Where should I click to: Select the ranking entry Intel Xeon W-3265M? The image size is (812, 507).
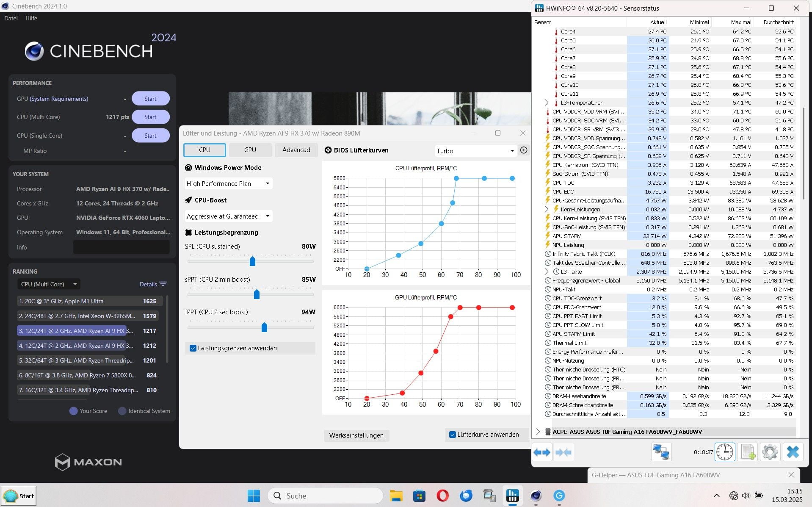pyautogui.click(x=88, y=316)
